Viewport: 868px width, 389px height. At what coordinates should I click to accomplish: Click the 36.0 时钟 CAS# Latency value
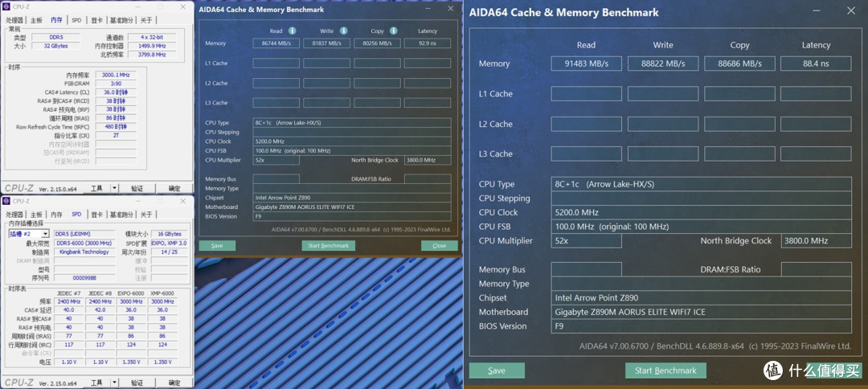pos(116,92)
